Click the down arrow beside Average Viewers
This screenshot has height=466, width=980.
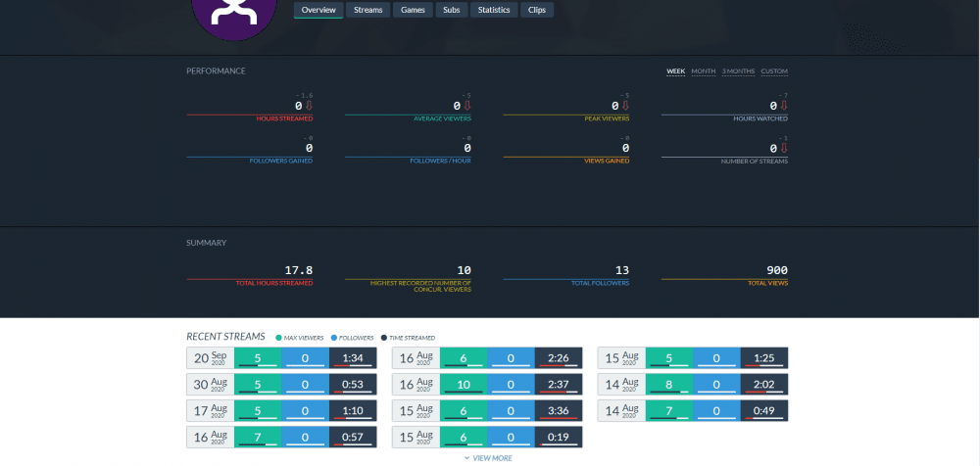467,106
